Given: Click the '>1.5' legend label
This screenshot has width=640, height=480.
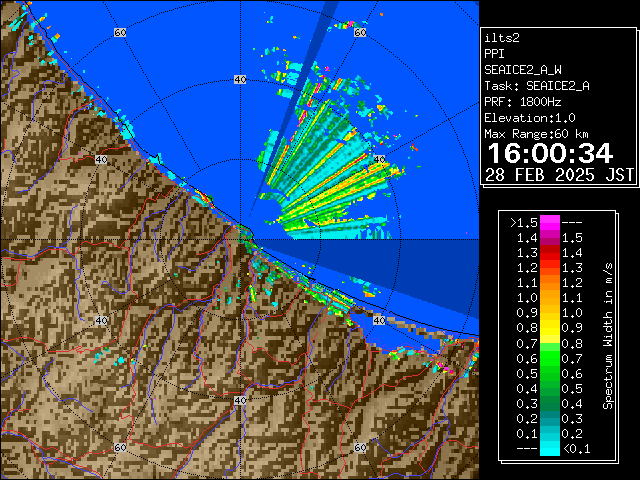Looking at the screenshot, I should point(524,223).
